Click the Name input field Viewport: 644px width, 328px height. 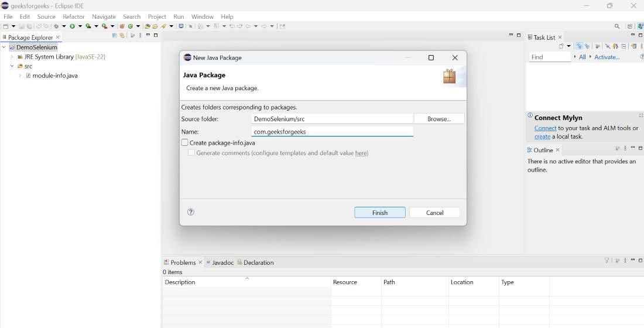coord(332,132)
